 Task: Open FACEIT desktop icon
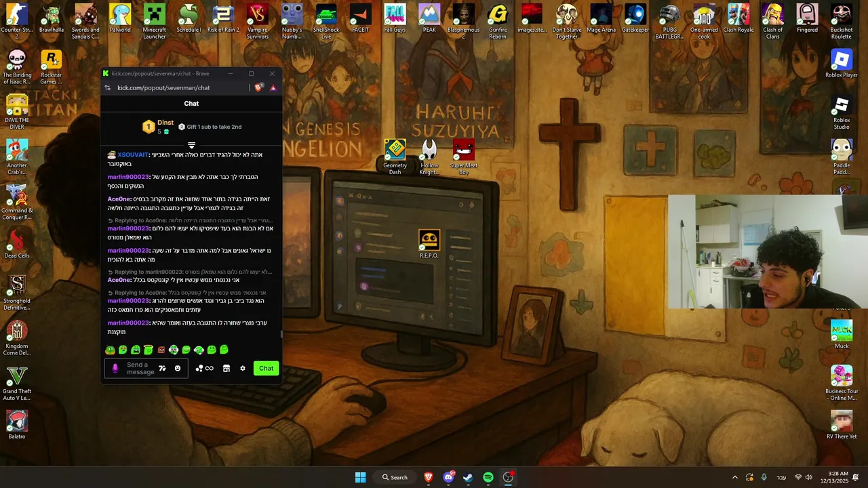[360, 18]
